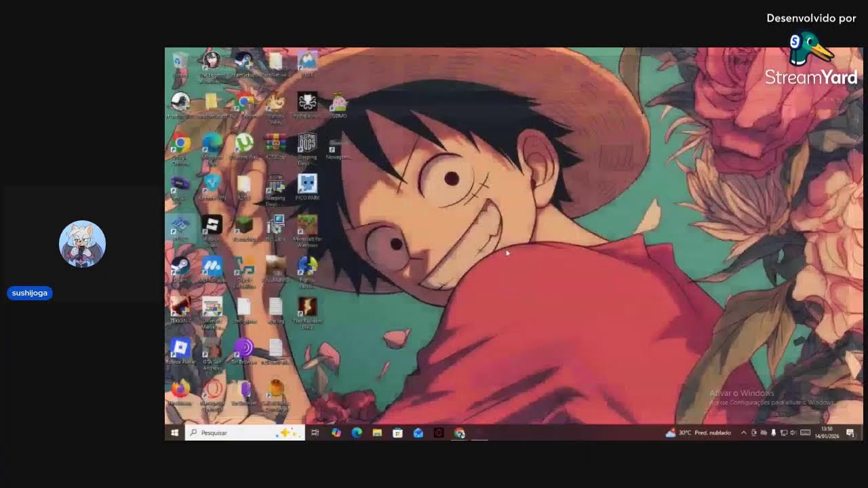The image size is (868, 488).
Task: Select the GTA San Andreas shortcut
Action: tap(212, 354)
